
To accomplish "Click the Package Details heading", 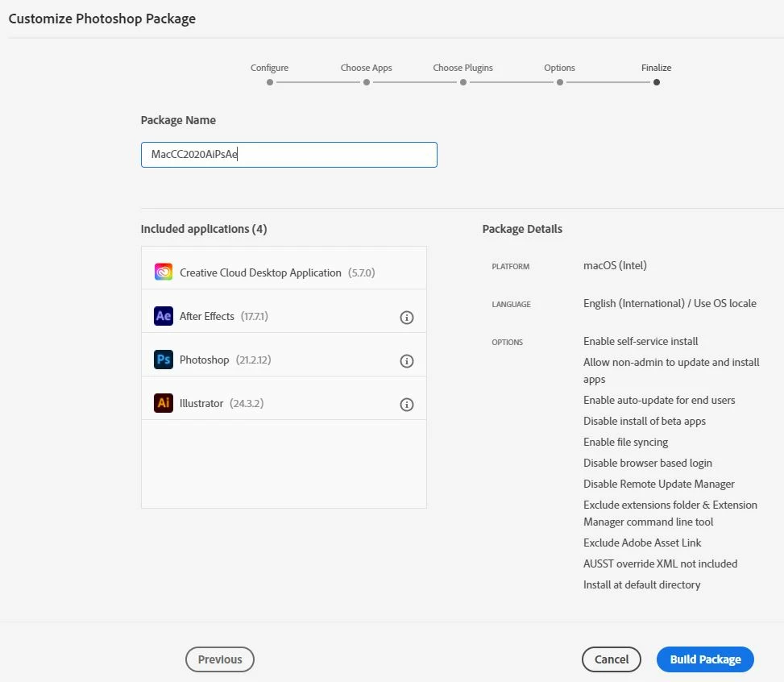I will click(522, 229).
